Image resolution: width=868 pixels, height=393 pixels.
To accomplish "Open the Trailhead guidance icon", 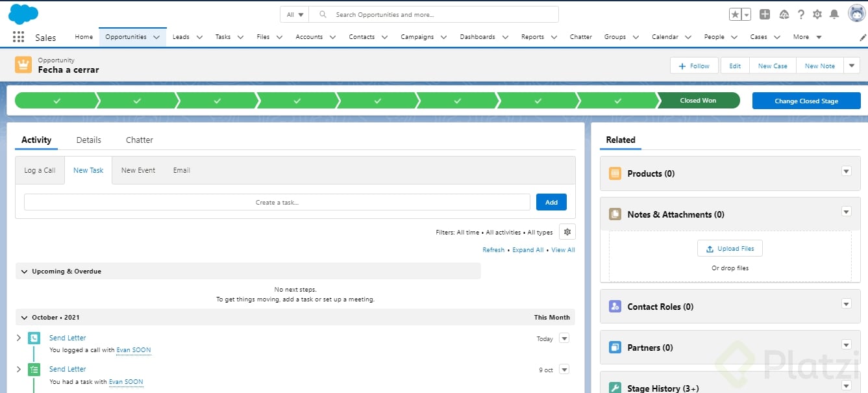I will tap(784, 14).
